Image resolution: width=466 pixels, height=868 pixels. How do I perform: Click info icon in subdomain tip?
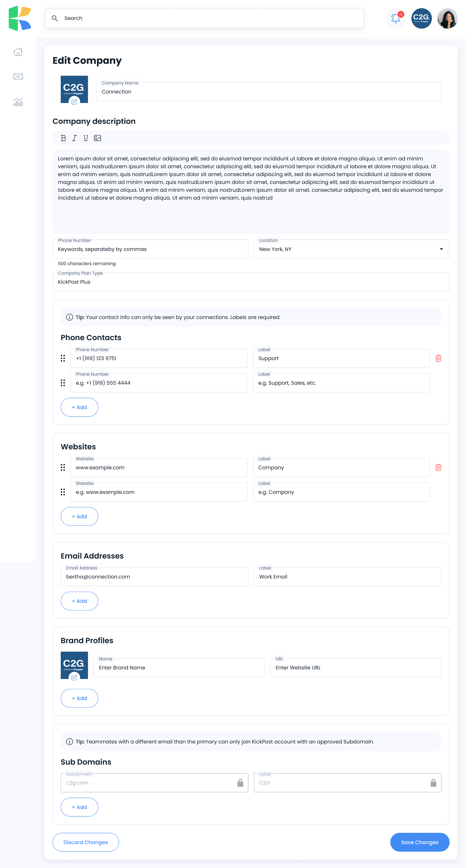(70, 742)
